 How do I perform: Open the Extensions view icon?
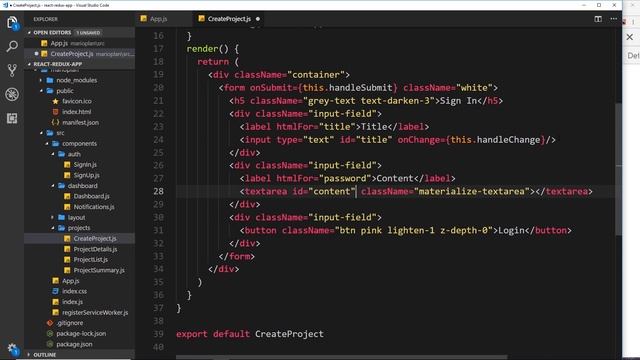point(12,118)
